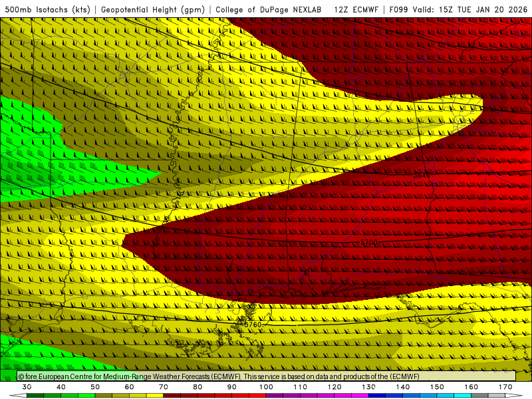
Task: Click the "College of DuPage NEXLAB" header text
Action: click(x=269, y=9)
